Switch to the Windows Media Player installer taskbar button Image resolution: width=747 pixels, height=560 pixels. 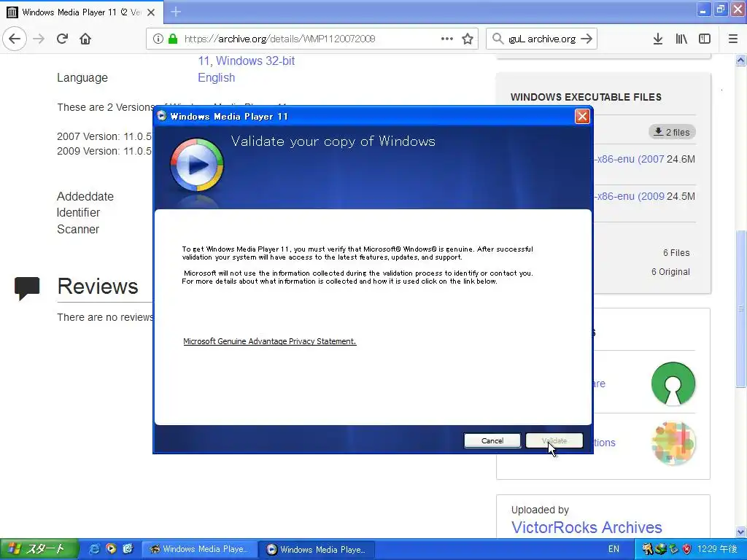[317, 549]
